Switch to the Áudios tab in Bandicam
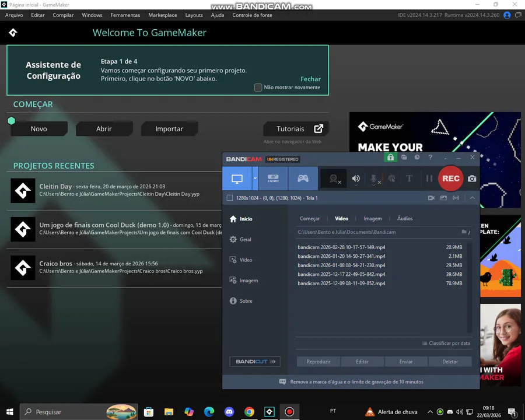The height and width of the screenshot is (420, 525). click(x=405, y=218)
